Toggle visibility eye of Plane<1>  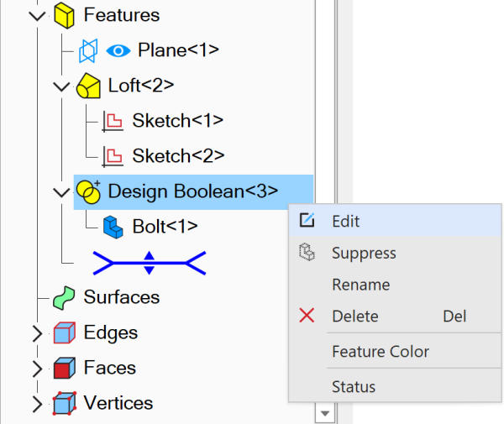[119, 50]
